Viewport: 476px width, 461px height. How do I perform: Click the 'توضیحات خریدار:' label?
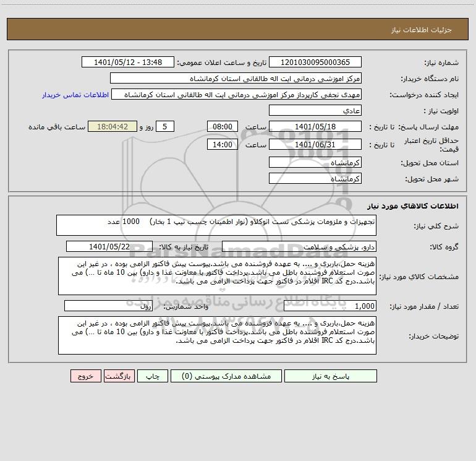tap(433, 337)
